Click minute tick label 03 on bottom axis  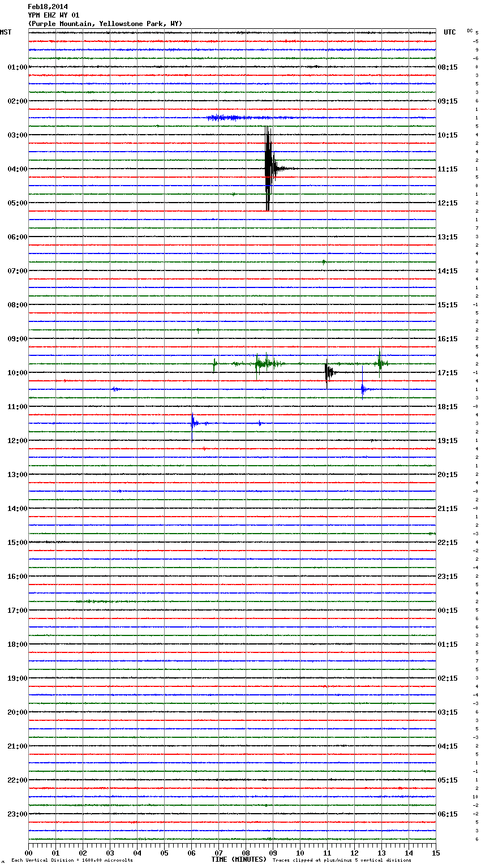coord(110,853)
